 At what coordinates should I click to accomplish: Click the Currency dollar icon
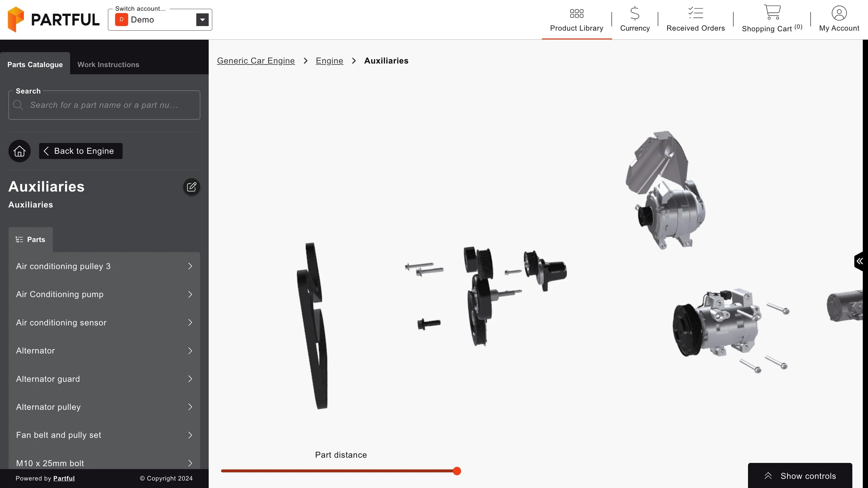click(635, 13)
